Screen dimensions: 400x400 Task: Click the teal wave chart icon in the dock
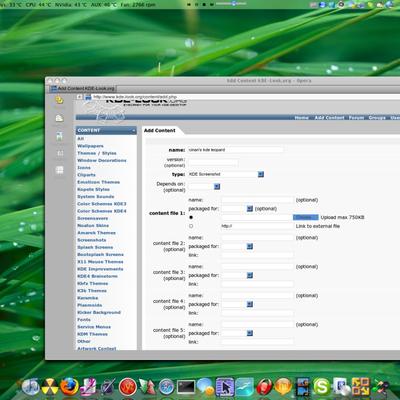click(245, 387)
